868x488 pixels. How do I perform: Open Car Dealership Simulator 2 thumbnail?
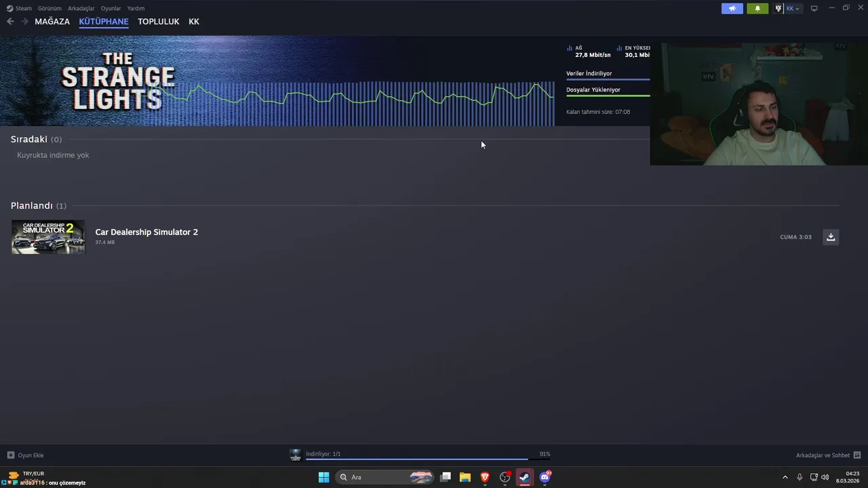coord(48,237)
